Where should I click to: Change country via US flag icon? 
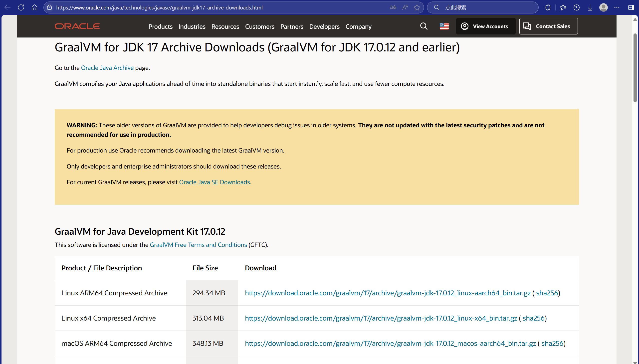(444, 26)
